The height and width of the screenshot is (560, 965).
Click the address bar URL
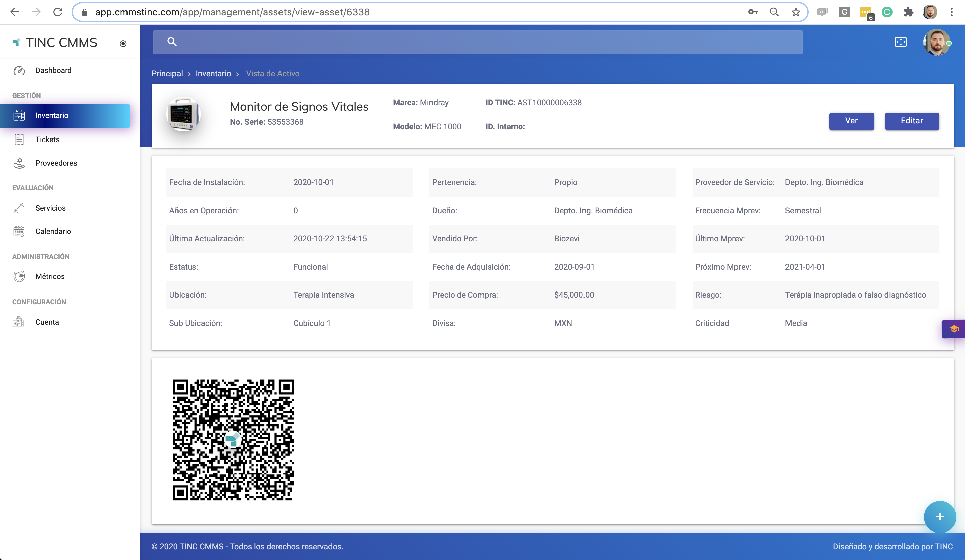[233, 12]
